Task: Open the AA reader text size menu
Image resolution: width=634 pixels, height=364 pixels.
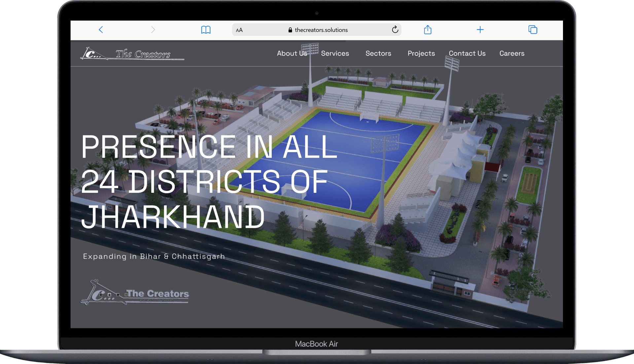Action: [239, 30]
